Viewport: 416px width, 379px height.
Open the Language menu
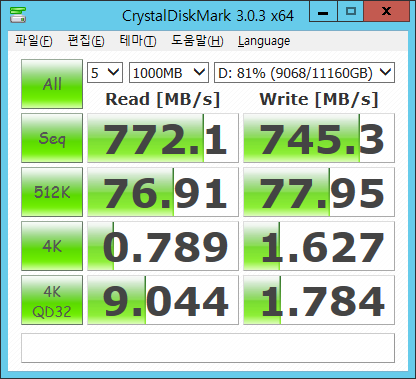264,41
